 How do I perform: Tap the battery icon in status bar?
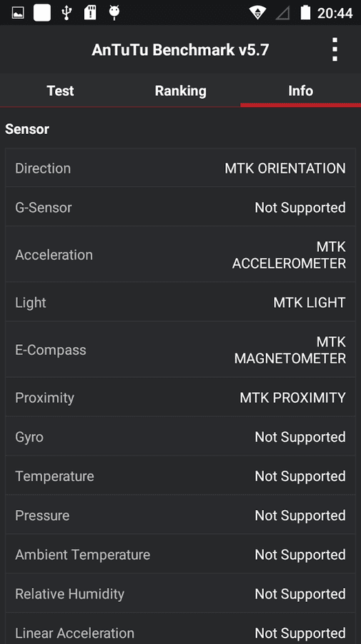pos(305,13)
